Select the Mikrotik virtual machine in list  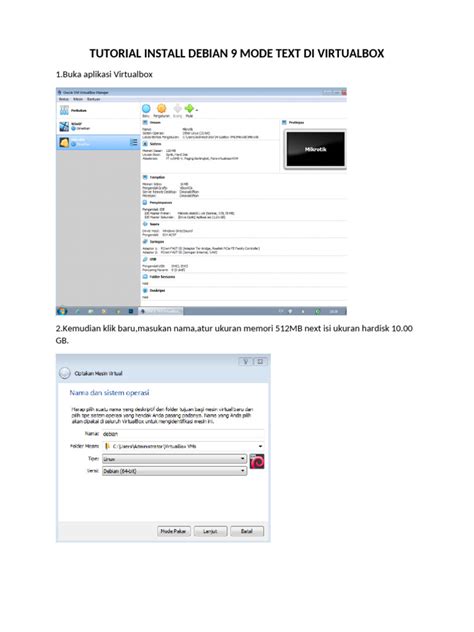(x=98, y=142)
